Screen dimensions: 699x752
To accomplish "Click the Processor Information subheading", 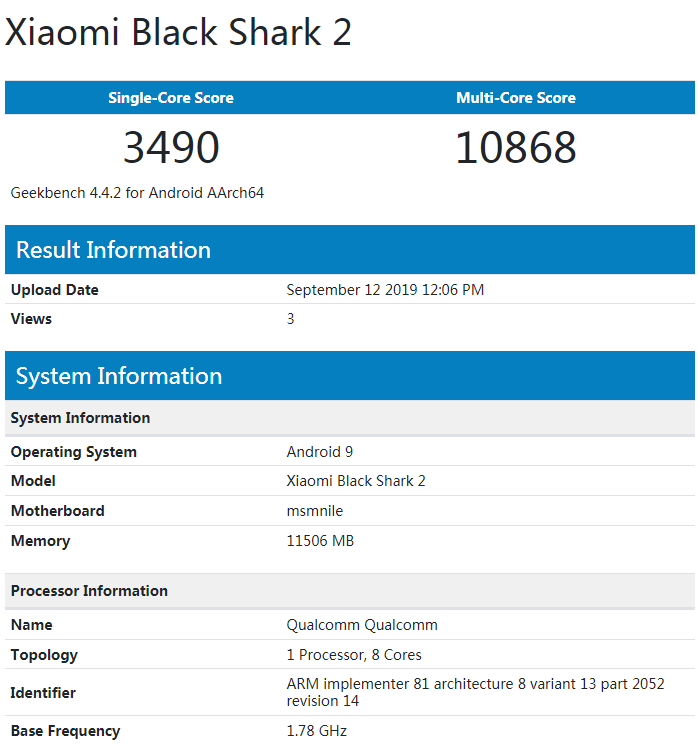I will click(89, 591).
